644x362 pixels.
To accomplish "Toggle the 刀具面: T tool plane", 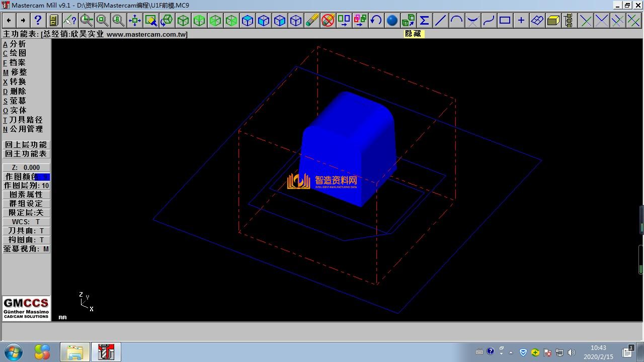I will point(26,231).
